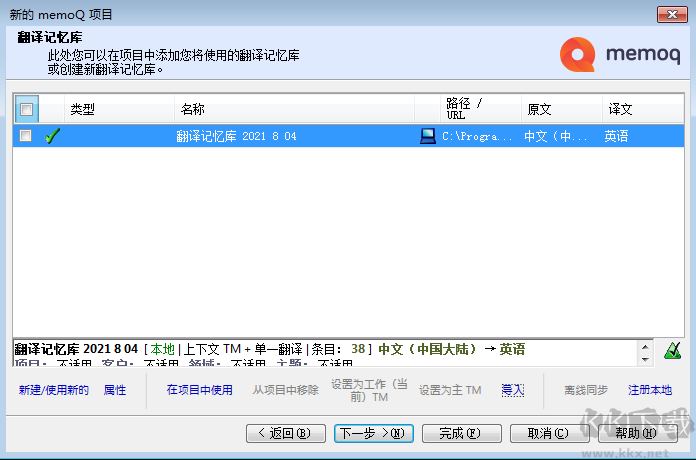Screen dimensions: 696x460
Task: Click the 路径 / URL column header
Action: point(481,109)
